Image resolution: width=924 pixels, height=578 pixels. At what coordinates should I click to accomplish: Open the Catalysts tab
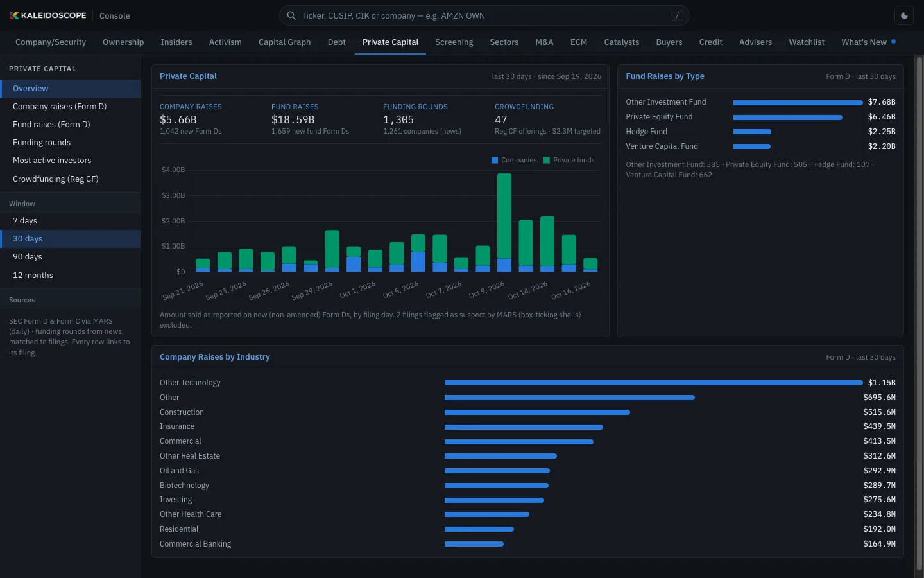click(622, 42)
